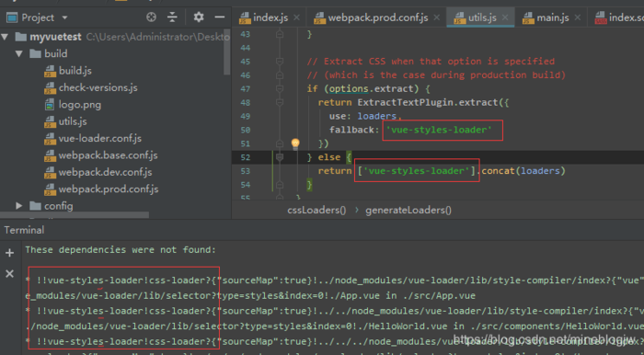Screen dimensions: 644x355
Task: Collapse the myvuetest root folder
Action: [x=5, y=37]
